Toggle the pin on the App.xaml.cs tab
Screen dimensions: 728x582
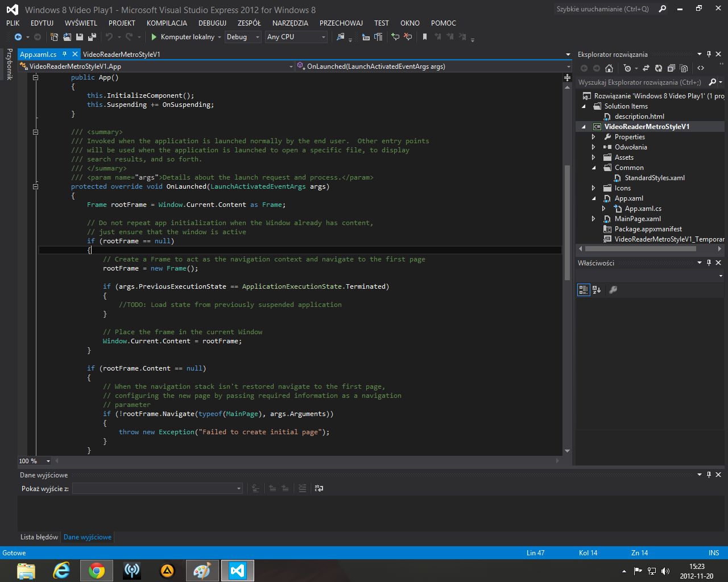pyautogui.click(x=65, y=54)
